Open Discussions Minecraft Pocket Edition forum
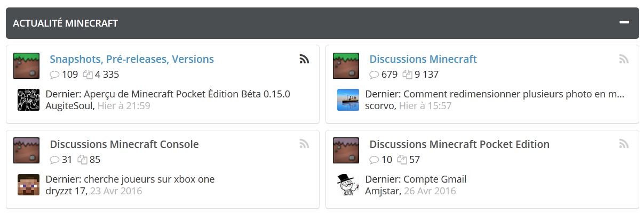644x214 pixels. [x=459, y=144]
